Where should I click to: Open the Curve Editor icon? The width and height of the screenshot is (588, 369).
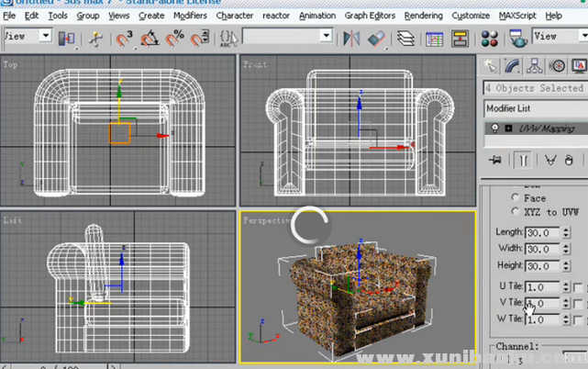pyautogui.click(x=435, y=38)
